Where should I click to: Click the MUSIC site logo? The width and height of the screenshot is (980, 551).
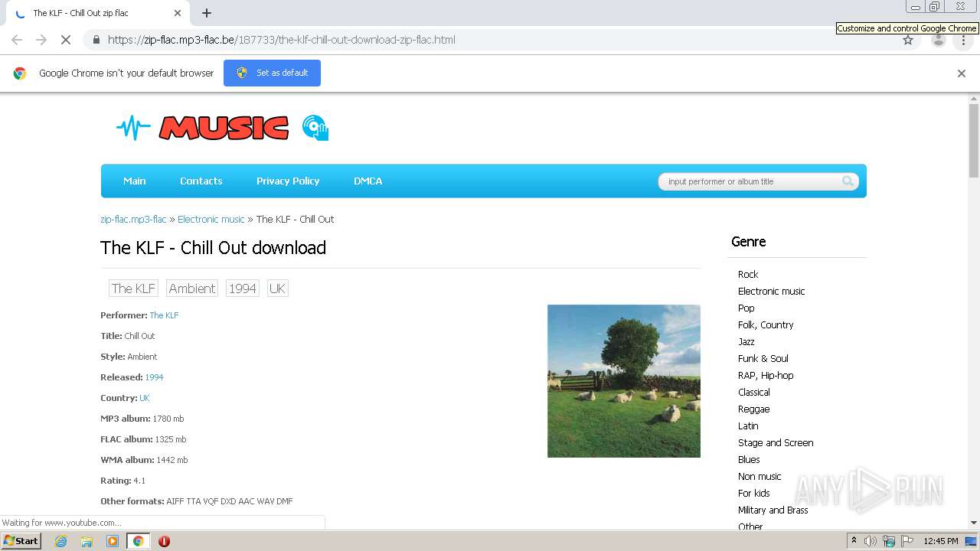(x=223, y=128)
